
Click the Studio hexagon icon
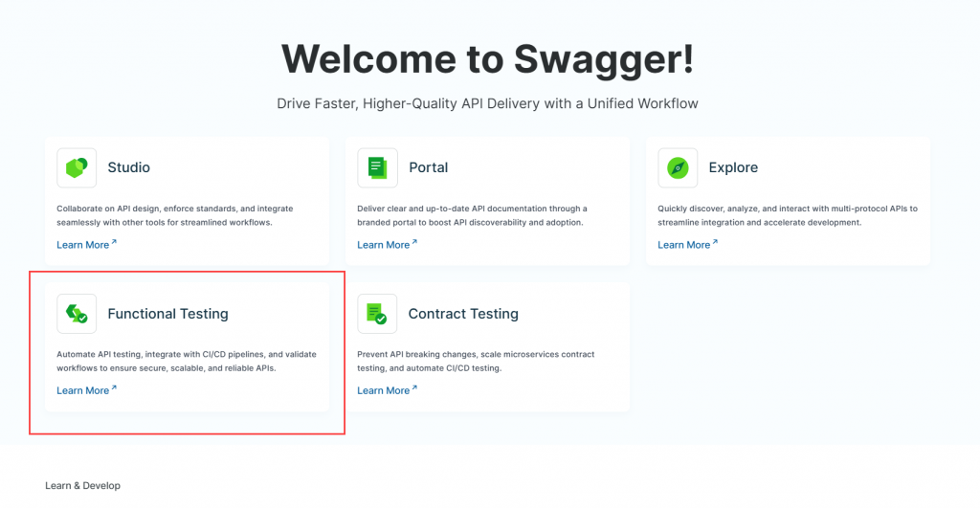(x=77, y=167)
